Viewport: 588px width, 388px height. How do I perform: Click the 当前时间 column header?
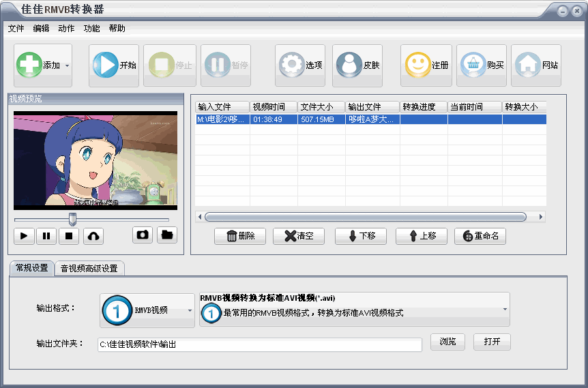point(475,107)
